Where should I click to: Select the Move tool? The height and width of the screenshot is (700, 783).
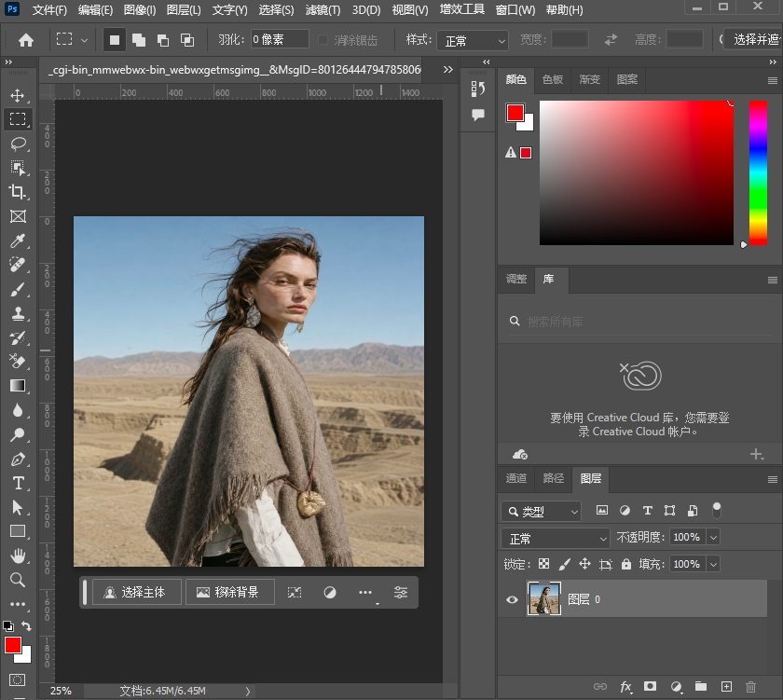(x=18, y=95)
